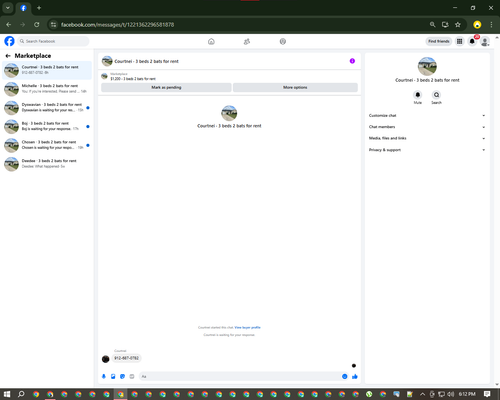Open the taskbar clock showing 6:12 PM

(x=467, y=394)
